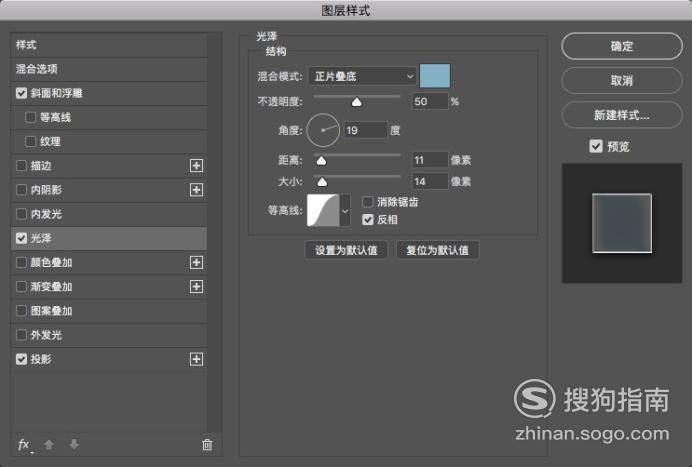This screenshot has width=692, height=467.
Task: Click the 角度 value field showing 19
Action: pos(365,130)
